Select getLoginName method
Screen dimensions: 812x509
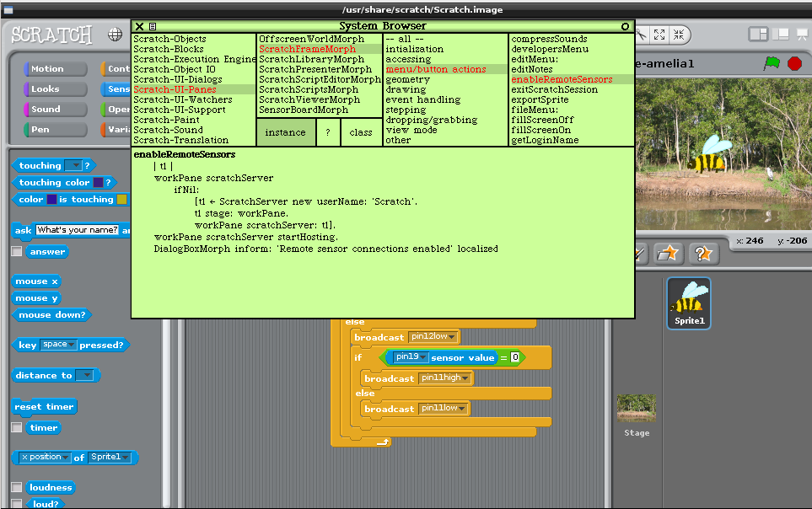coord(545,140)
